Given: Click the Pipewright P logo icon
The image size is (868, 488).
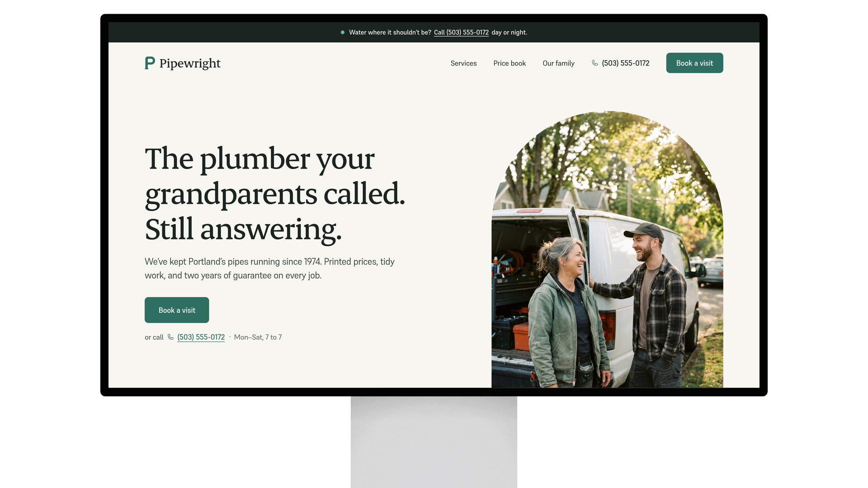Looking at the screenshot, I should point(150,63).
